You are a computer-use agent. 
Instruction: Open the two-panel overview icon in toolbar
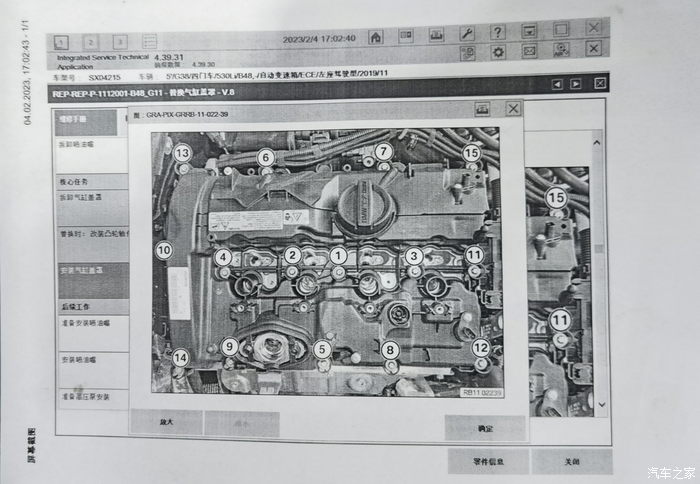pos(406,36)
